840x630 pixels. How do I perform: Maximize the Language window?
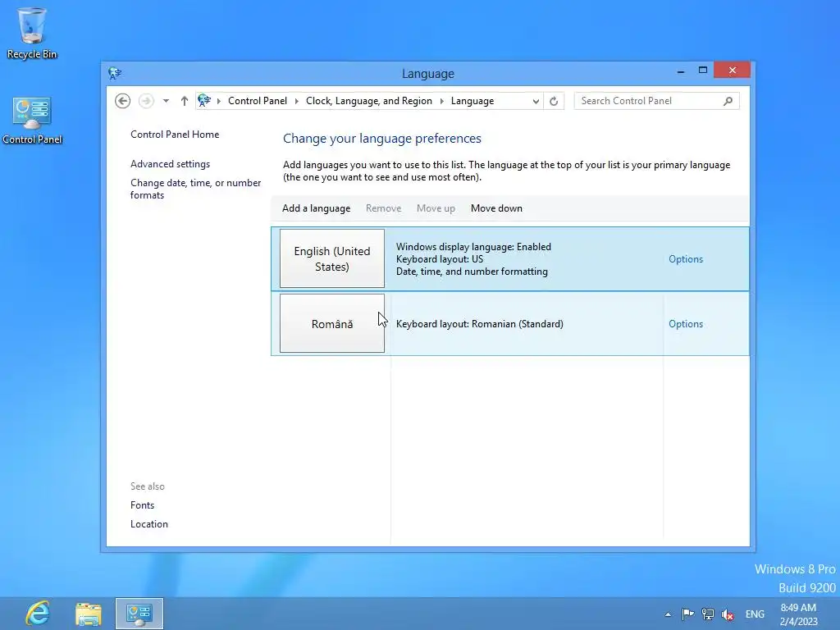(x=703, y=71)
